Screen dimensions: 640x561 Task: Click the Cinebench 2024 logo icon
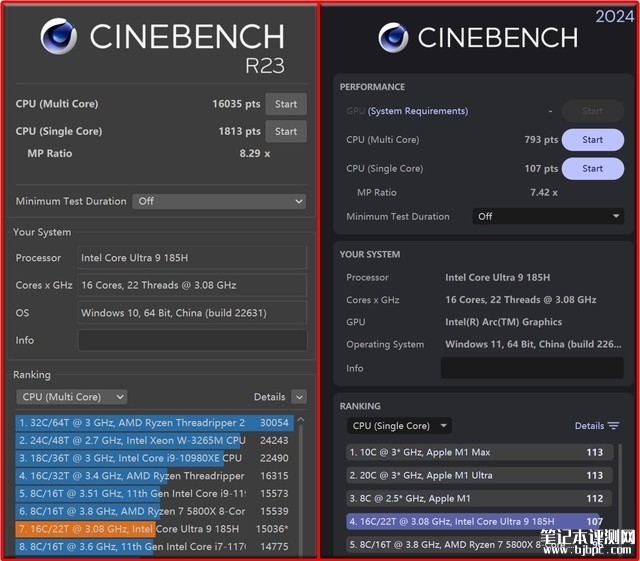393,38
